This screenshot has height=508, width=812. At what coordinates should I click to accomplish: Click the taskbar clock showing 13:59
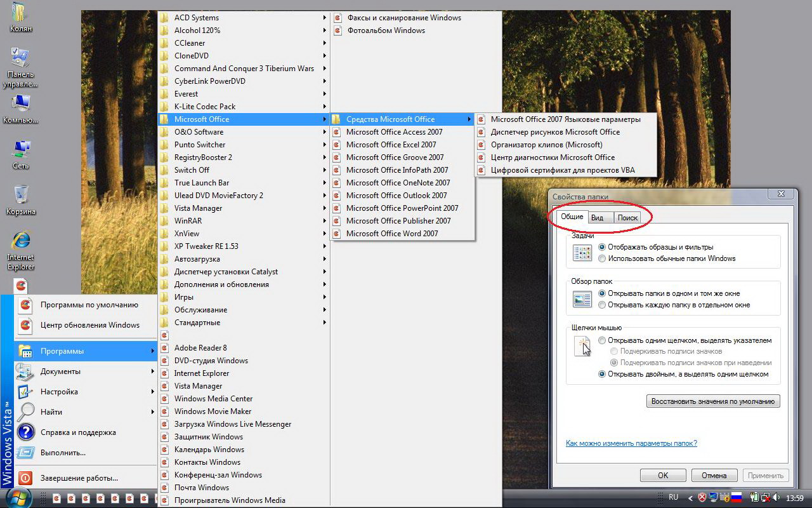[795, 498]
